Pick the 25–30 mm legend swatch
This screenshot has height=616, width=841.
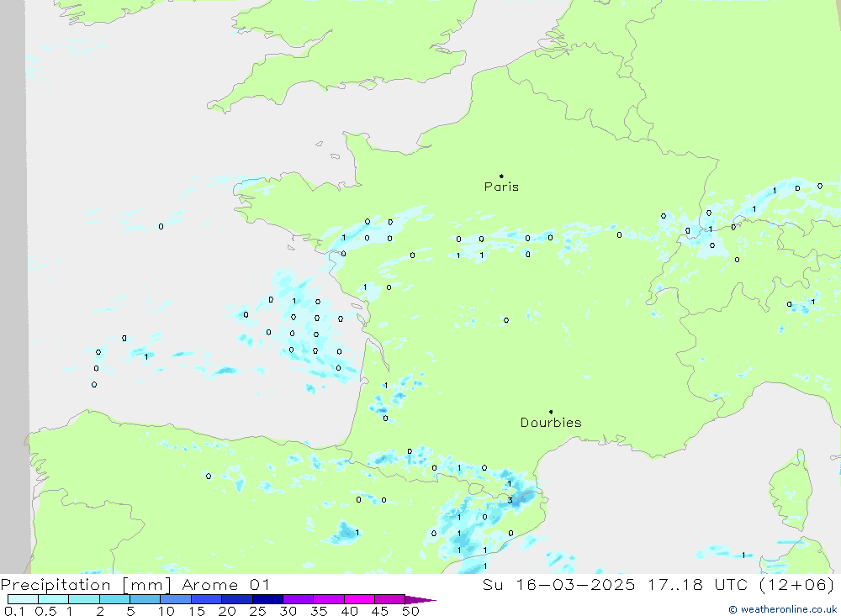click(267, 599)
